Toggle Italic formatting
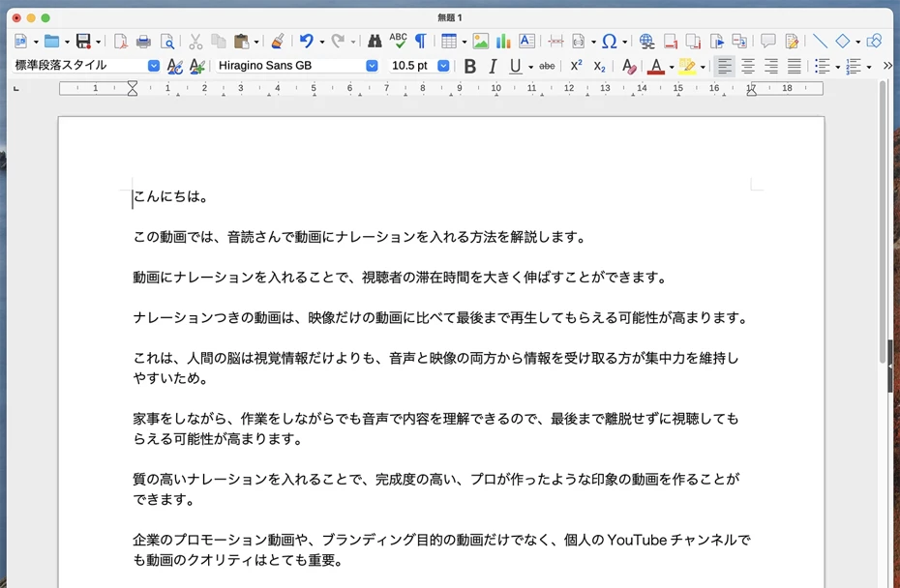This screenshot has width=900, height=588. coord(493,67)
